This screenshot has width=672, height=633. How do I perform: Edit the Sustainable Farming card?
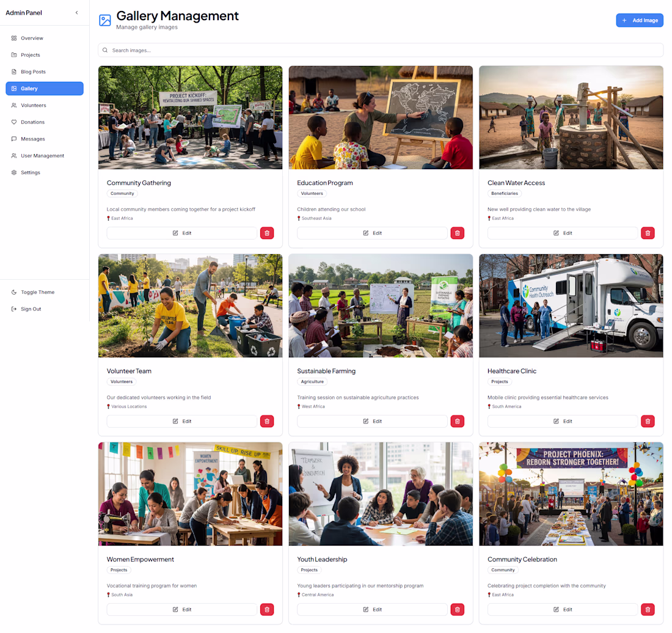tap(372, 421)
